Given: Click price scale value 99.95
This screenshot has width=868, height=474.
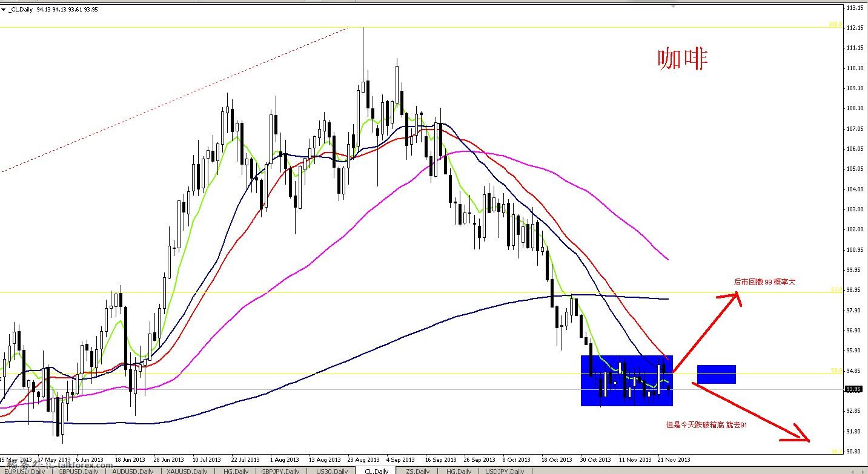Looking at the screenshot, I should (x=855, y=269).
